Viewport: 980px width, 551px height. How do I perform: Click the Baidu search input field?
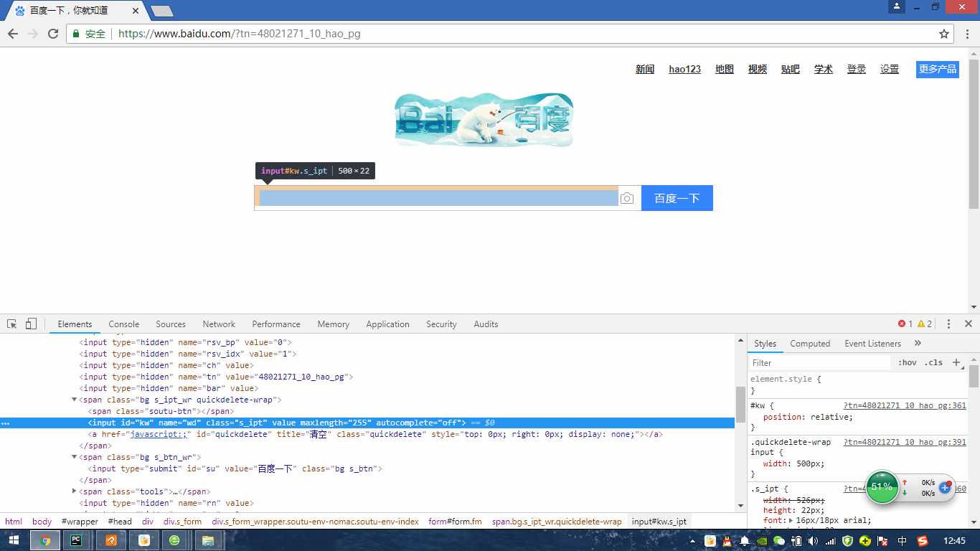[x=438, y=198]
